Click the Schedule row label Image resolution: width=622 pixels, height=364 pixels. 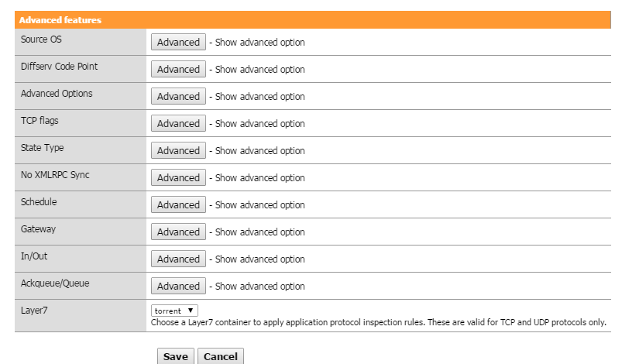point(39,202)
